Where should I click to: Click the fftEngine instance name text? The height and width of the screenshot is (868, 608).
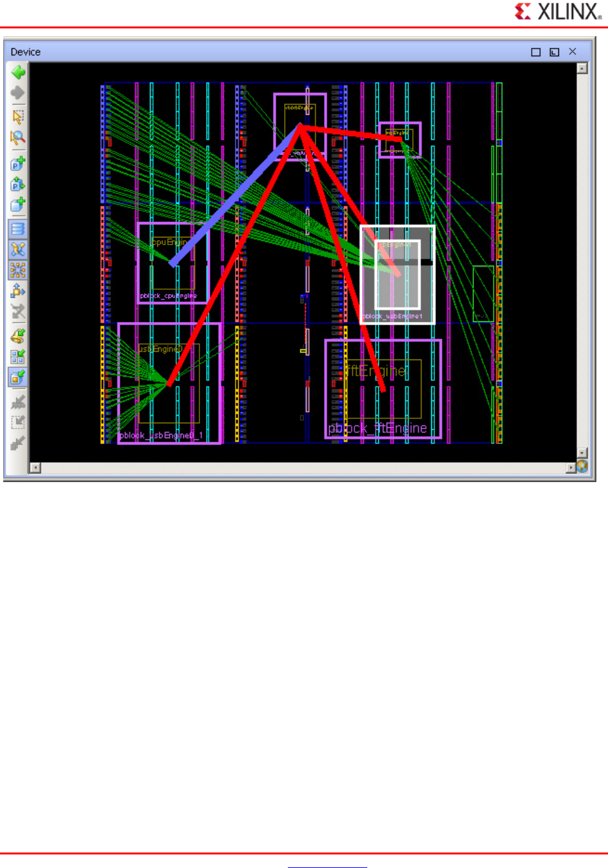[376, 371]
